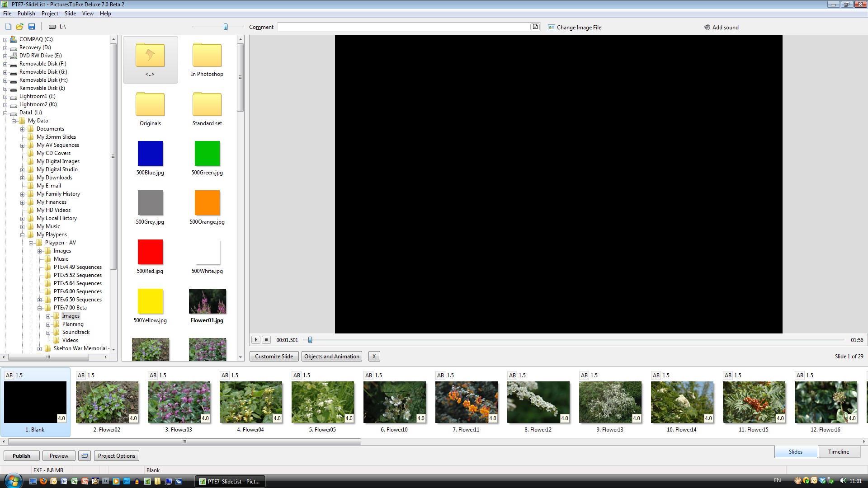Click the AB transition icon on Blank slide

(9, 375)
